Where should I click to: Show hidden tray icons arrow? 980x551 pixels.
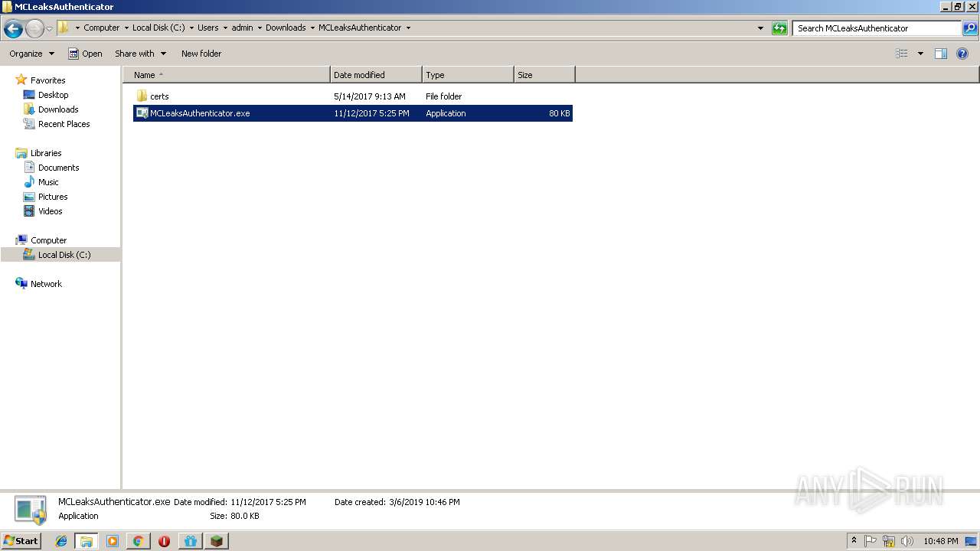pyautogui.click(x=854, y=541)
